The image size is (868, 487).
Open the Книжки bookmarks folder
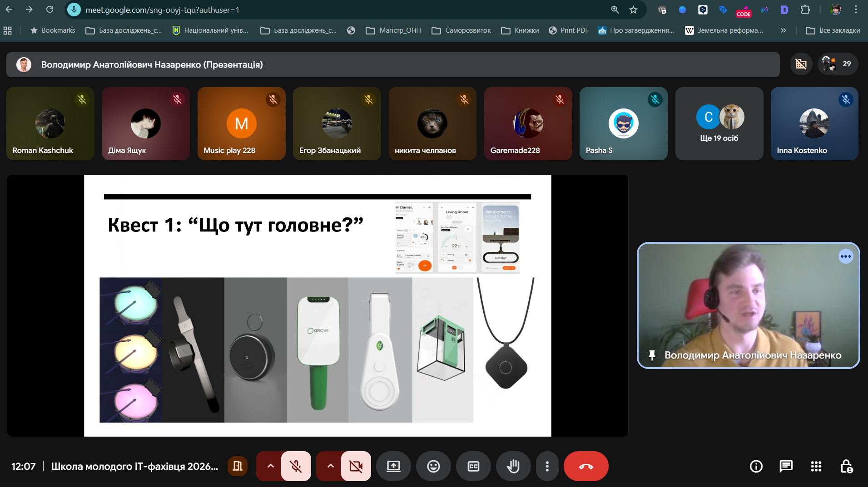[520, 30]
